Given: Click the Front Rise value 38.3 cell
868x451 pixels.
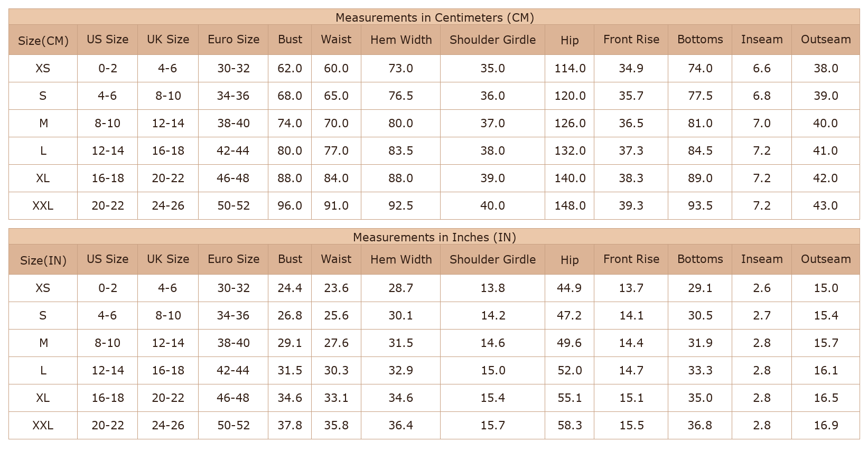Looking at the screenshot, I should tap(631, 178).
